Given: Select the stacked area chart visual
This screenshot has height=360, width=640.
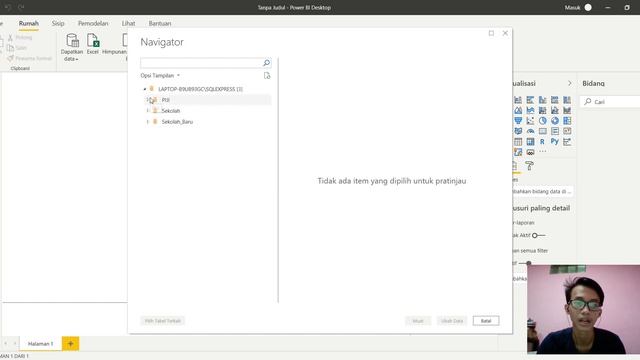Looking at the screenshot, I should coord(530,110).
